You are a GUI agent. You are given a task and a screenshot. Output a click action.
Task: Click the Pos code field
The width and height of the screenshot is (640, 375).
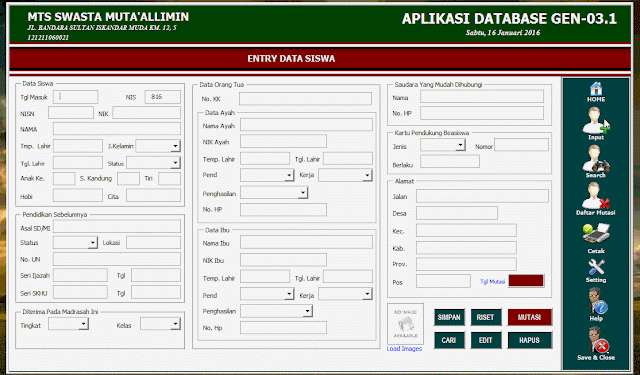(443, 281)
